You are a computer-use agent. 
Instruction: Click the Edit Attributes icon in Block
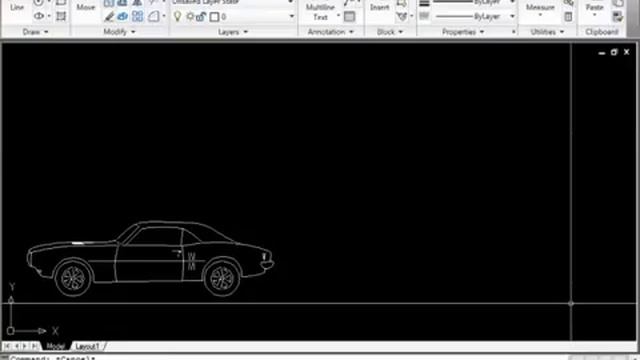pos(402,16)
